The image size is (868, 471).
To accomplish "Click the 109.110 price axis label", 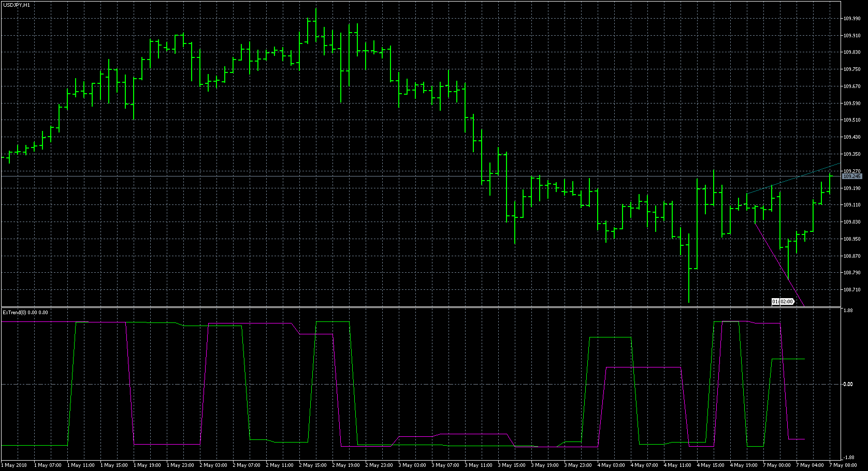I will click(852, 205).
